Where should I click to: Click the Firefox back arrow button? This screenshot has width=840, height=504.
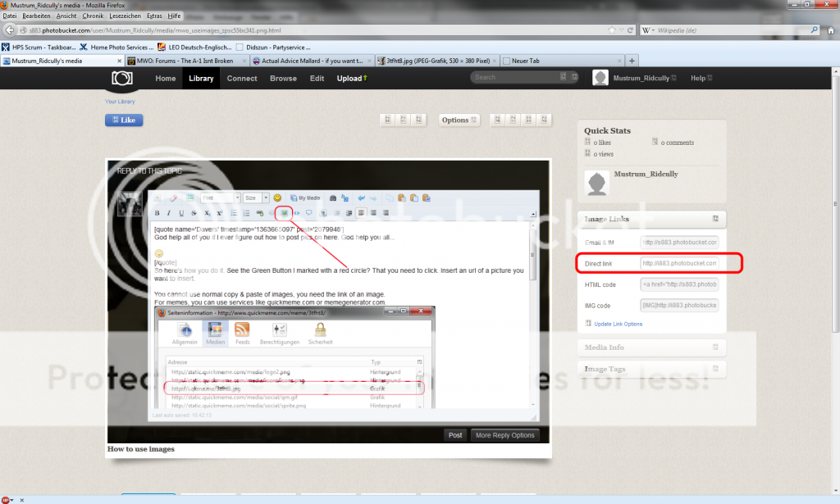pyautogui.click(x=11, y=30)
